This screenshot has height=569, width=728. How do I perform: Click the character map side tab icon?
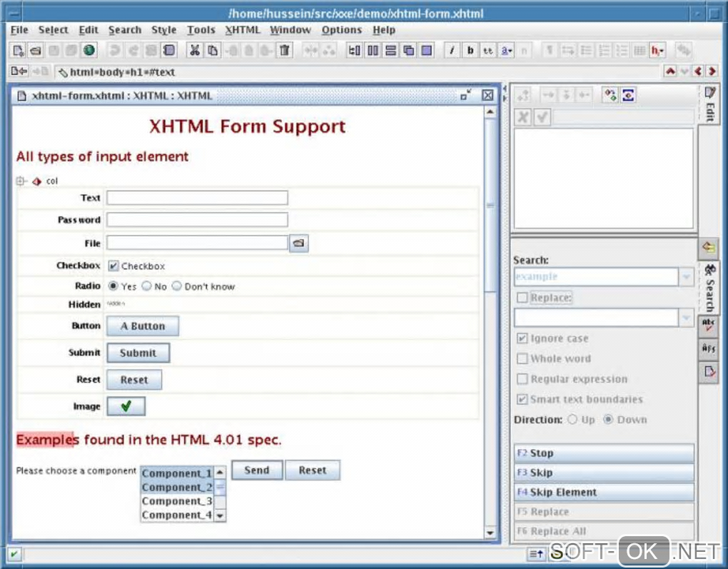click(709, 348)
